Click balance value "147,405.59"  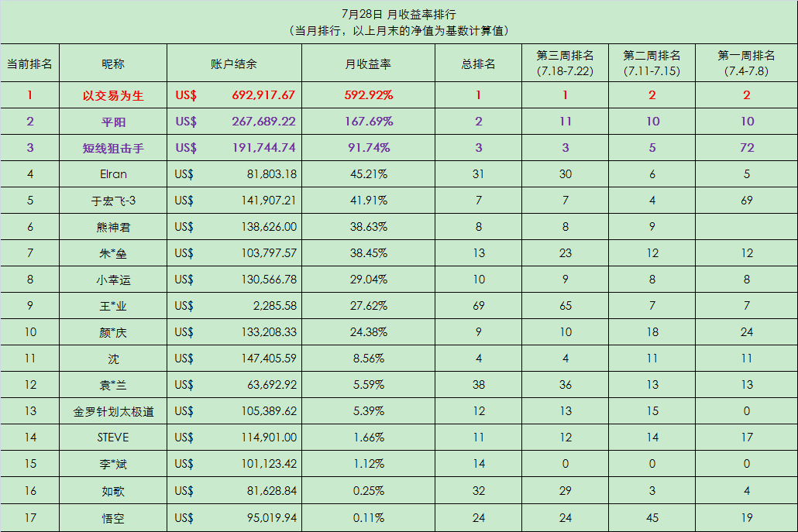269,359
